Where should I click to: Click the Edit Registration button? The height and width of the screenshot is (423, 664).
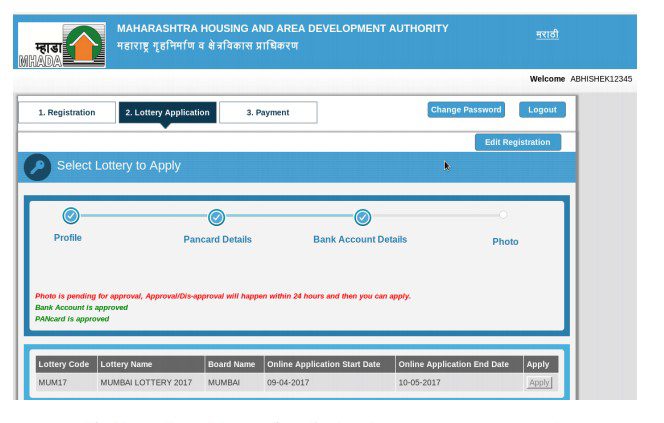518,142
